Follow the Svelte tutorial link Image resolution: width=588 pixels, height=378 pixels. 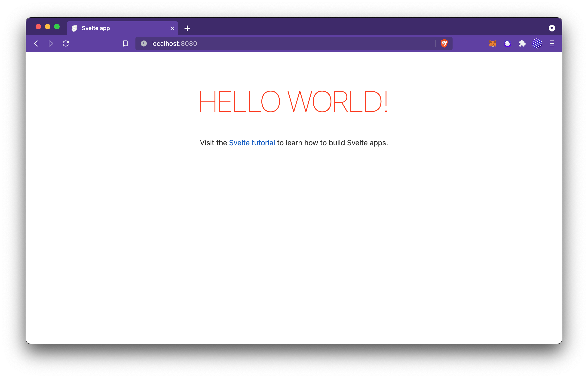[252, 143]
